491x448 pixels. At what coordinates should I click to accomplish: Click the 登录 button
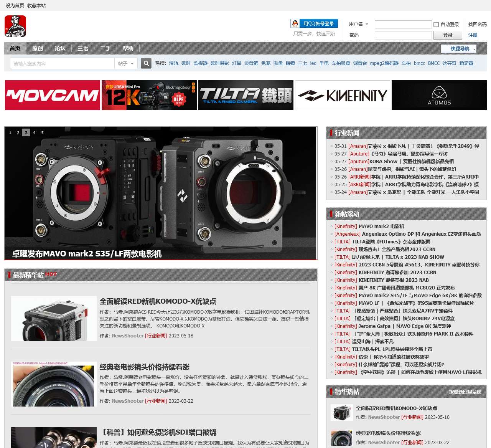tap(448, 35)
